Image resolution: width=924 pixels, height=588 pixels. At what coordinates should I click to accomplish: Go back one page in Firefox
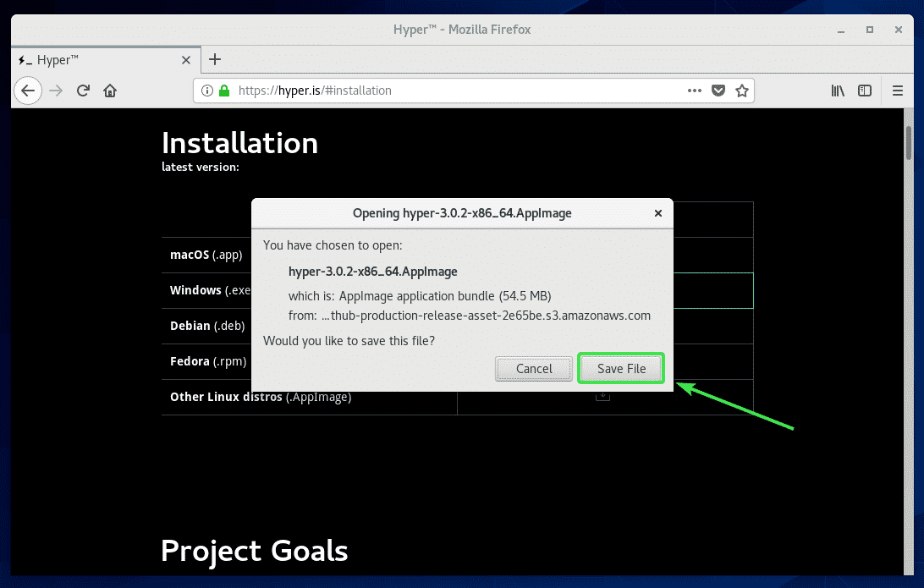pos(28,91)
